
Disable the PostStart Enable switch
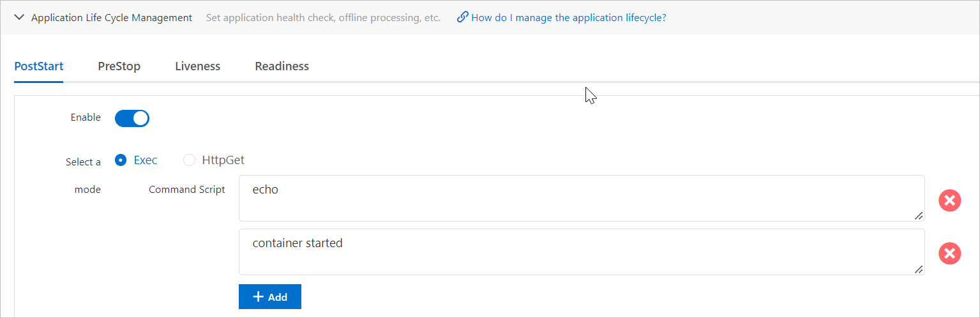tap(132, 118)
